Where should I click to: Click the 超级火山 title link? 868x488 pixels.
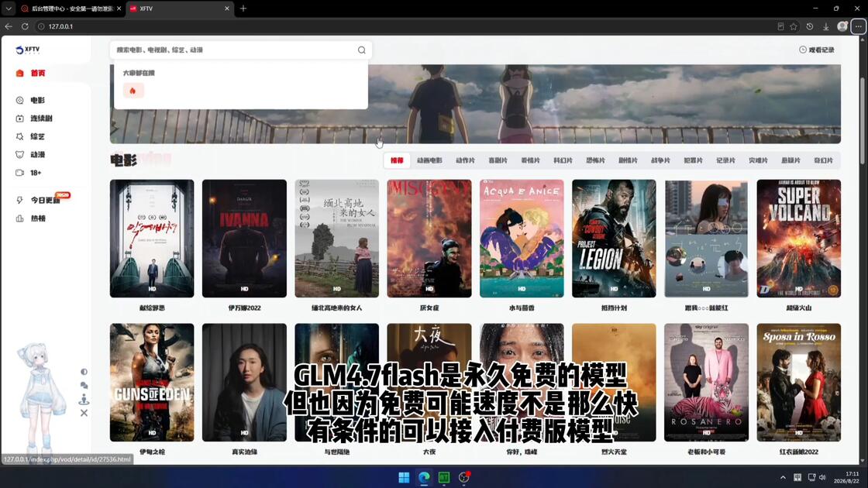click(x=799, y=308)
